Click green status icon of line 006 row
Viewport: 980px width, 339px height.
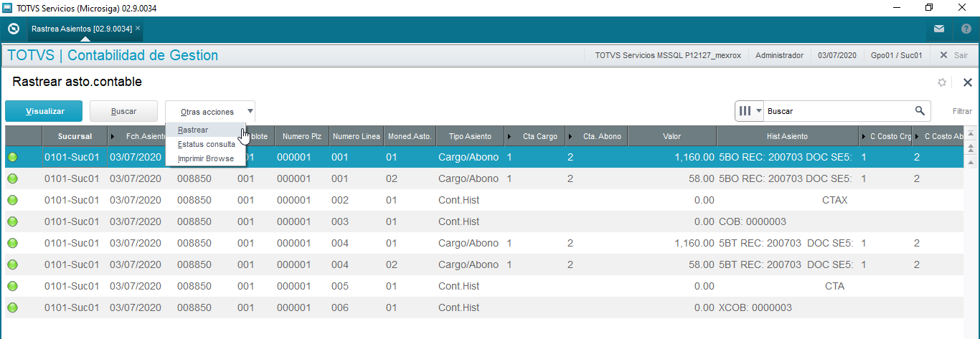coord(13,307)
